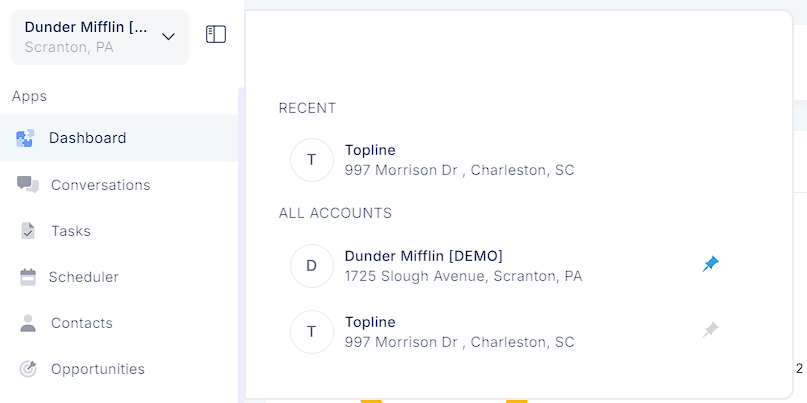Pin the Topline account under All Accounts
The image size is (807, 403).
tap(710, 330)
